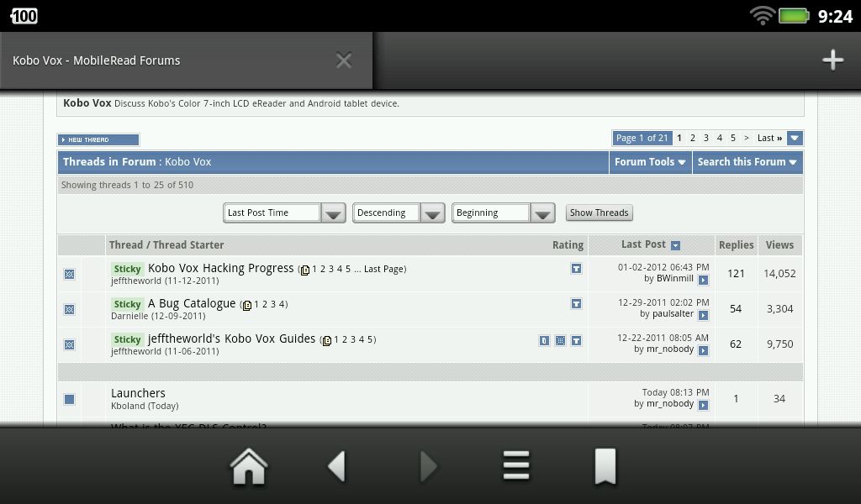
Task: Click the next page > link
Action: pyautogui.click(x=747, y=139)
